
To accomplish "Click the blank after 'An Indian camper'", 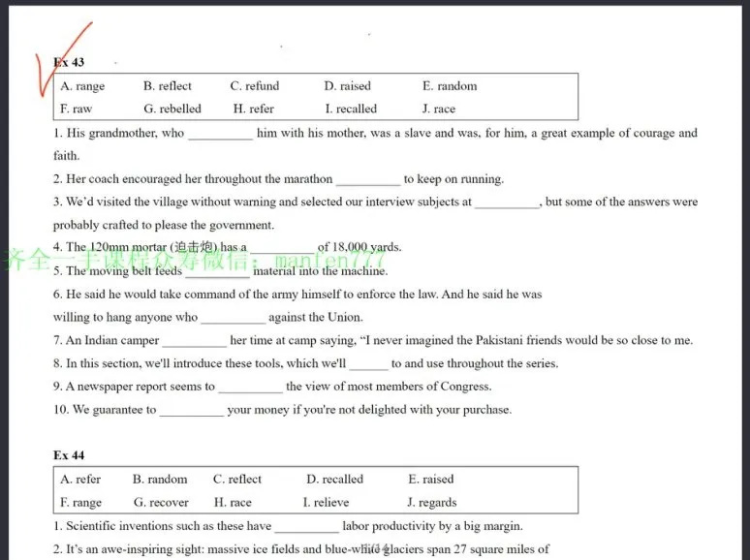I will coord(194,341).
